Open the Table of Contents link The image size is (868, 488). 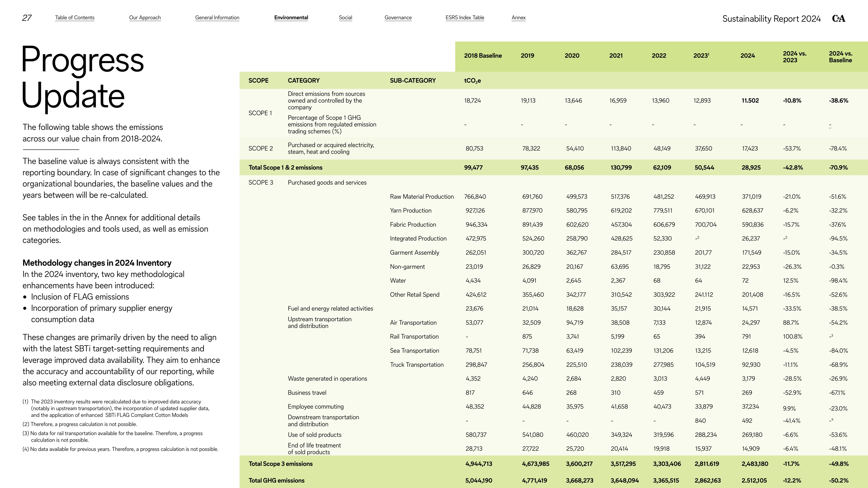pyautogui.click(x=75, y=18)
